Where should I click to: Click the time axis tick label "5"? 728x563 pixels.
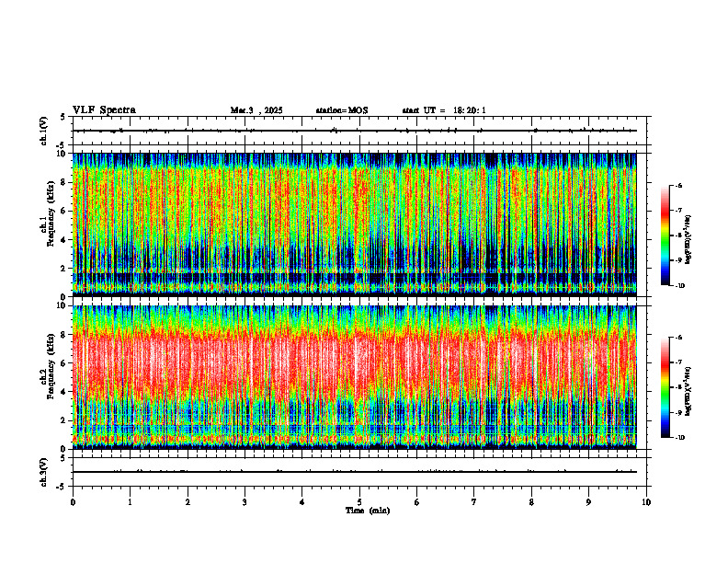pos(359,502)
